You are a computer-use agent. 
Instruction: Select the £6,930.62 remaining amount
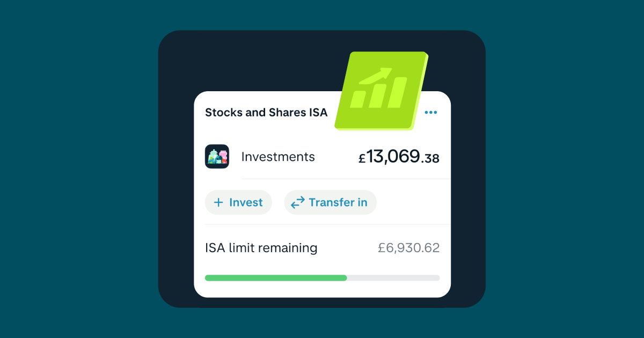(409, 248)
